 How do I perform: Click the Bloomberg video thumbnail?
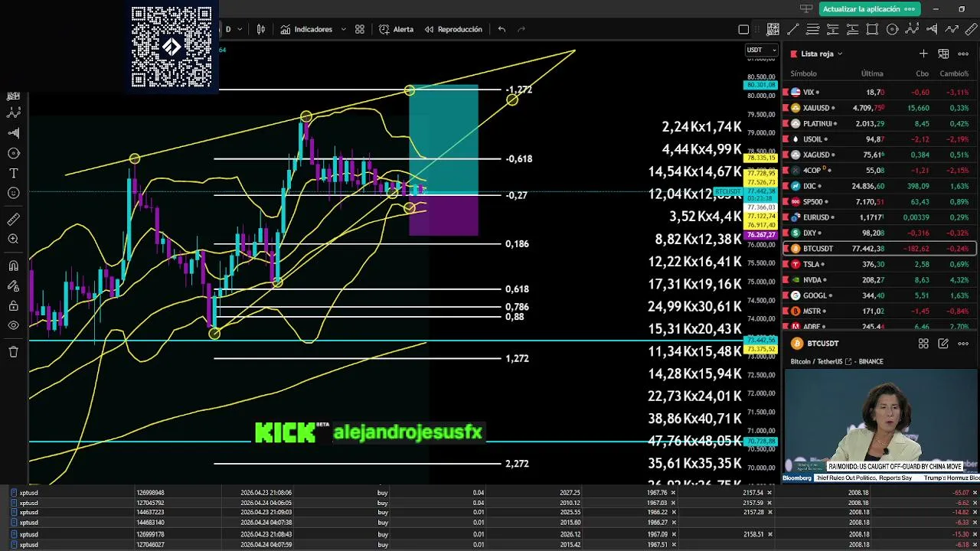pyautogui.click(x=880, y=425)
